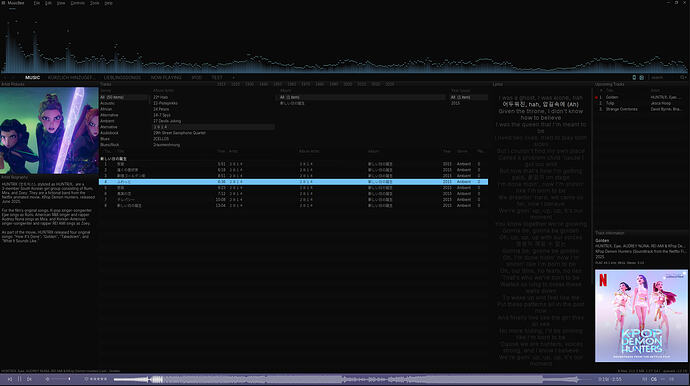This screenshot has width=690, height=386.
Task: Select album artist 24 Pesos
Action: click(x=161, y=109)
